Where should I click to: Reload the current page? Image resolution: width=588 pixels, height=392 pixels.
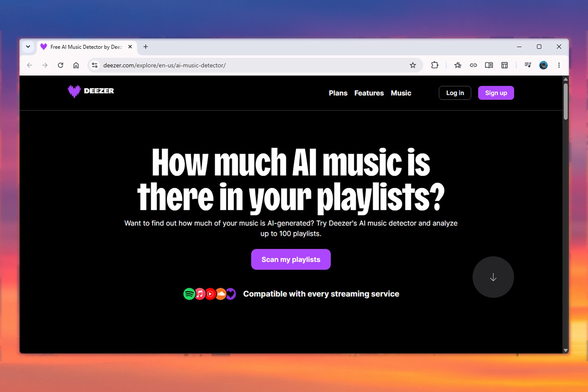pos(61,65)
